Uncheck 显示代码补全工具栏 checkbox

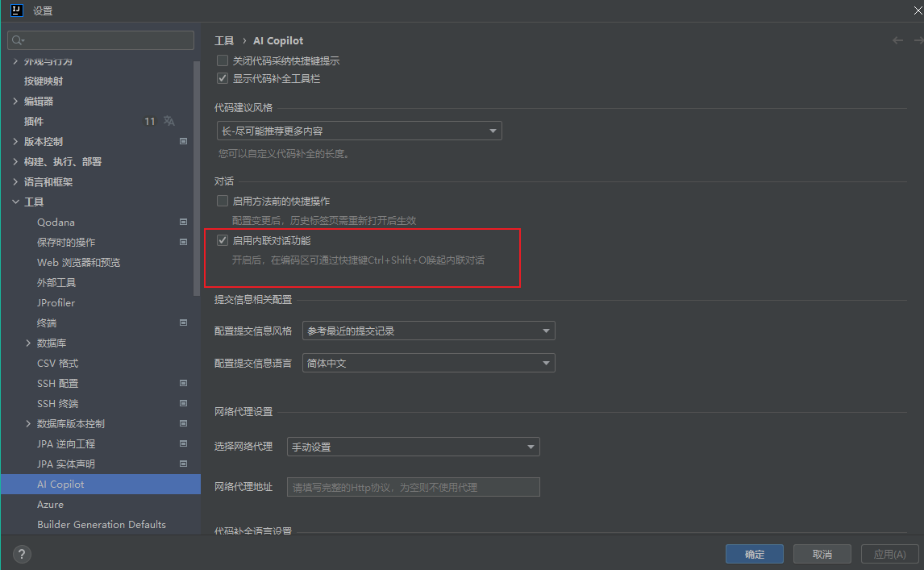(223, 78)
